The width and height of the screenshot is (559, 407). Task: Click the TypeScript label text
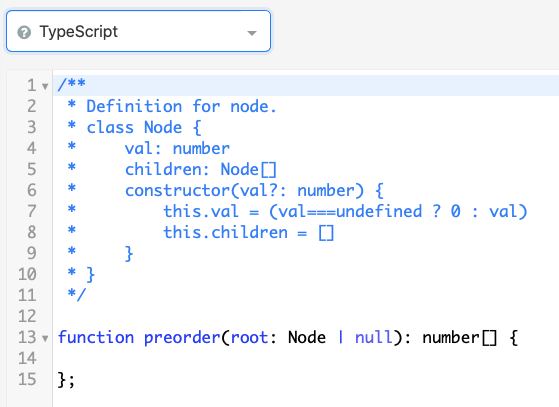(x=78, y=32)
